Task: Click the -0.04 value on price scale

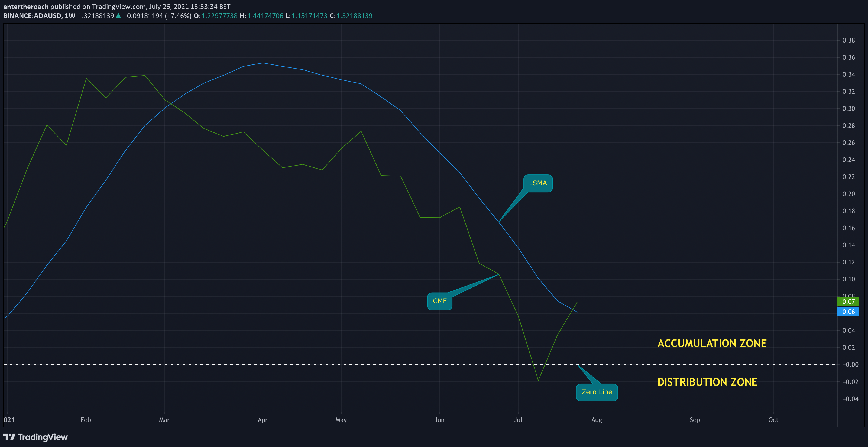Action: coord(850,399)
